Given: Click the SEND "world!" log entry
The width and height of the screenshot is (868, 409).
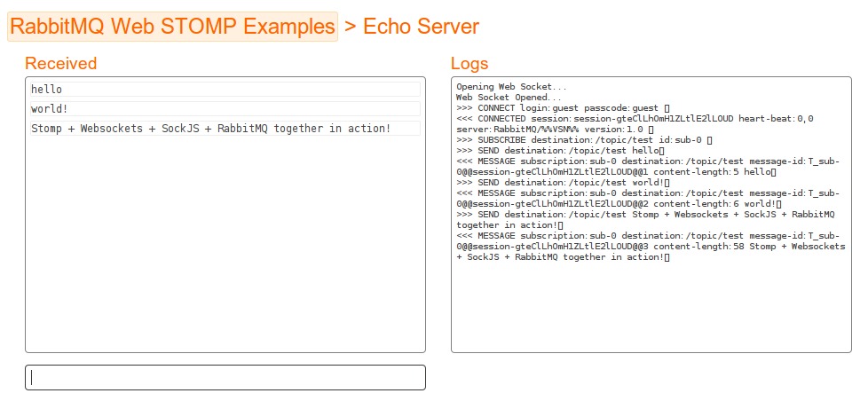Looking at the screenshot, I should click(563, 182).
